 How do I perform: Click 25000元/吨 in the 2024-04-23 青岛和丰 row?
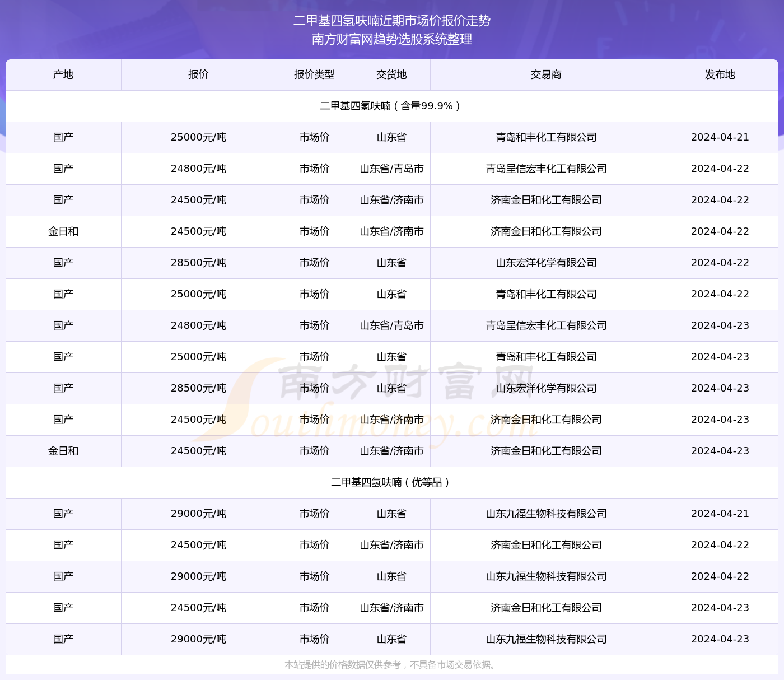(198, 357)
